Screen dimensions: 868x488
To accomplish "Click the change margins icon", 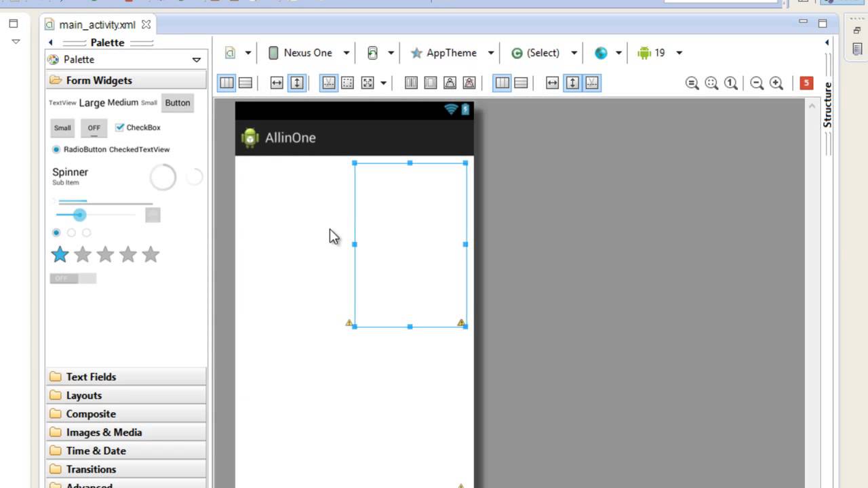I will 347,83.
